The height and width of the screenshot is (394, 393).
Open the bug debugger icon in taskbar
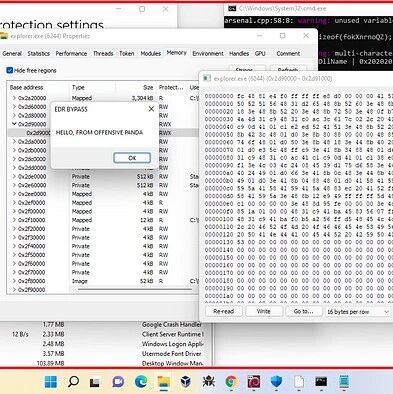click(x=208, y=382)
